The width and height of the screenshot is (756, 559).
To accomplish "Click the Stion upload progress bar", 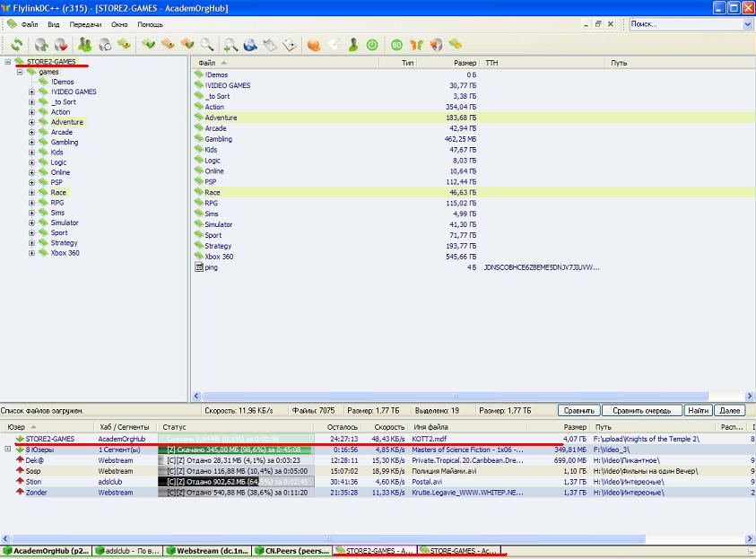I will click(236, 481).
